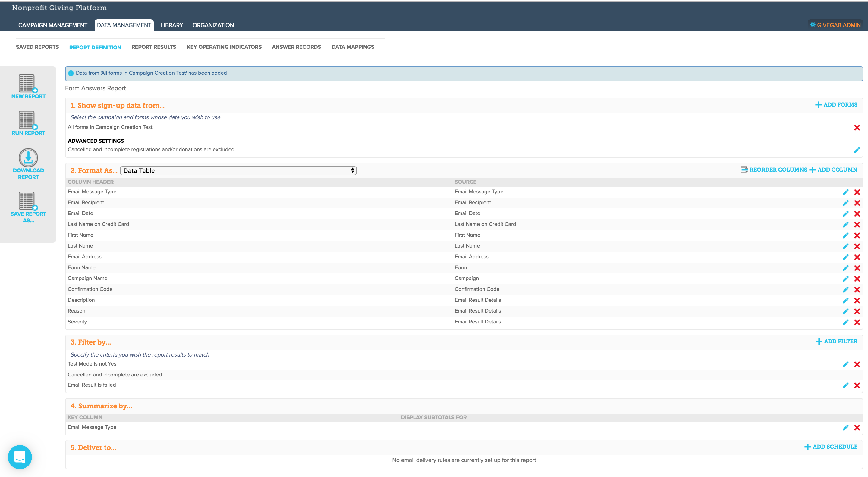Image resolution: width=868 pixels, height=477 pixels.
Task: Edit the Campaign Name column
Action: tap(845, 279)
